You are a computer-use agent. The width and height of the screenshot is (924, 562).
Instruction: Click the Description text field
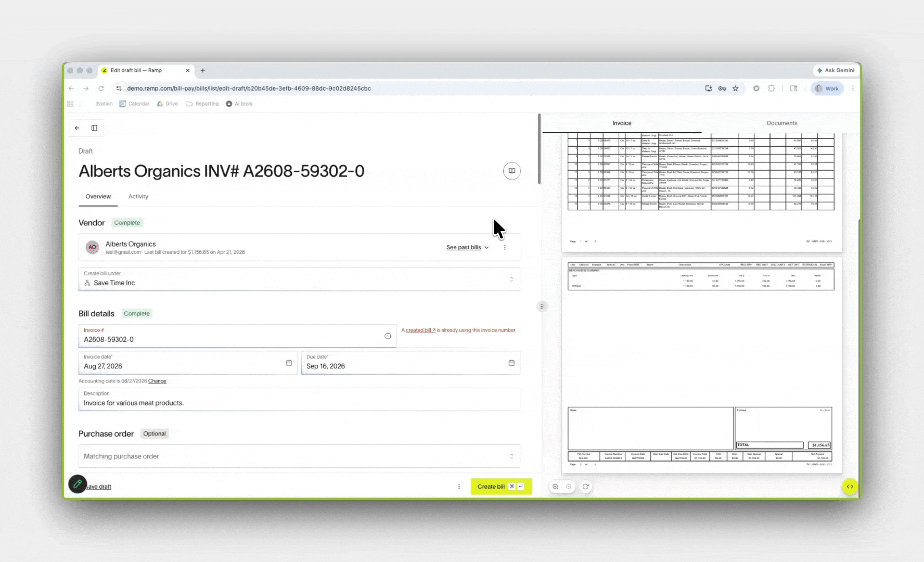coord(299,399)
